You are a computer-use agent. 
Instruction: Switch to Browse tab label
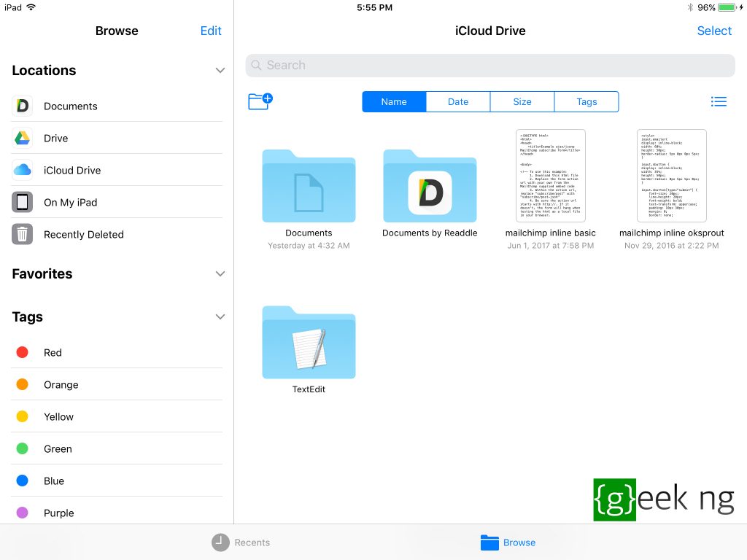(x=519, y=542)
